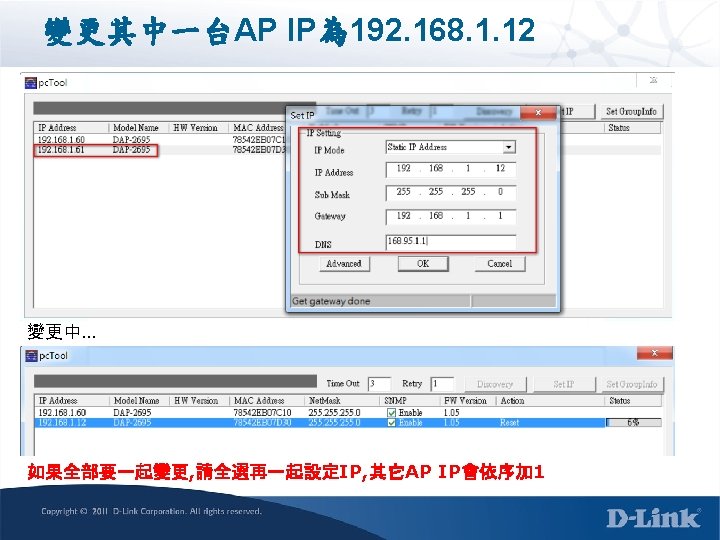Click Set IP button in lower pcTool window

pos(563,384)
